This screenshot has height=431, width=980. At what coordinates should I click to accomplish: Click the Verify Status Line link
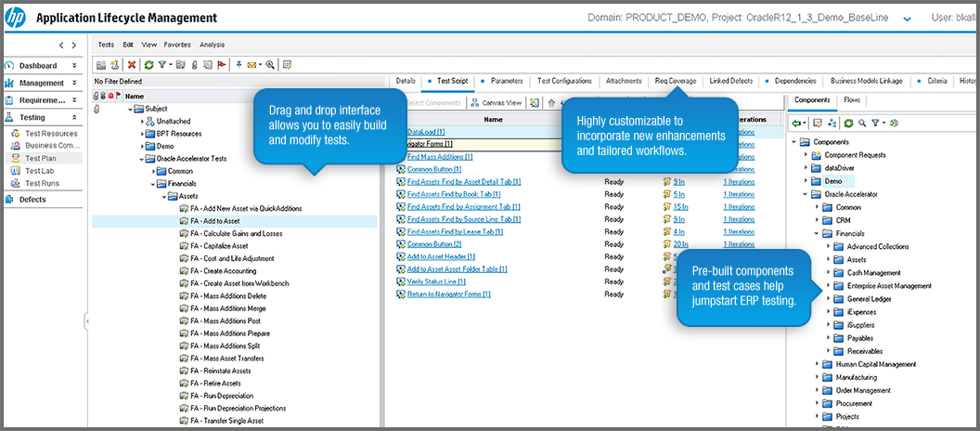[x=435, y=281]
